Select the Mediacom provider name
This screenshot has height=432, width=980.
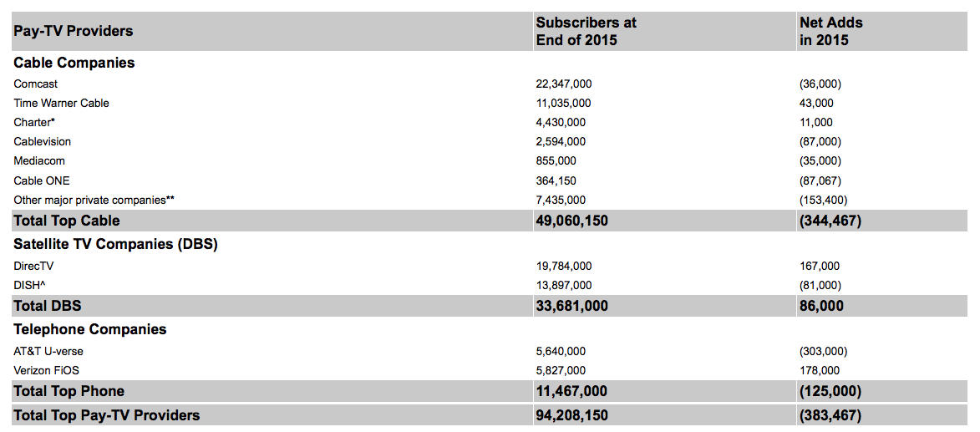39,161
